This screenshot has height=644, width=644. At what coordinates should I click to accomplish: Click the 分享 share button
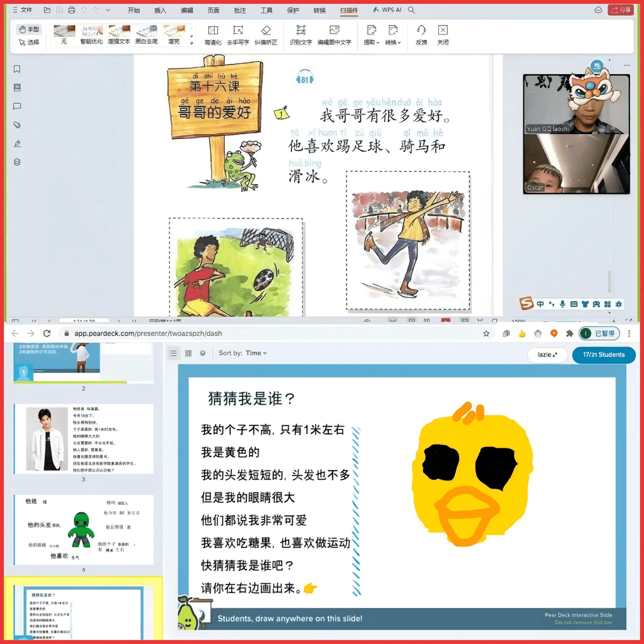point(621,10)
